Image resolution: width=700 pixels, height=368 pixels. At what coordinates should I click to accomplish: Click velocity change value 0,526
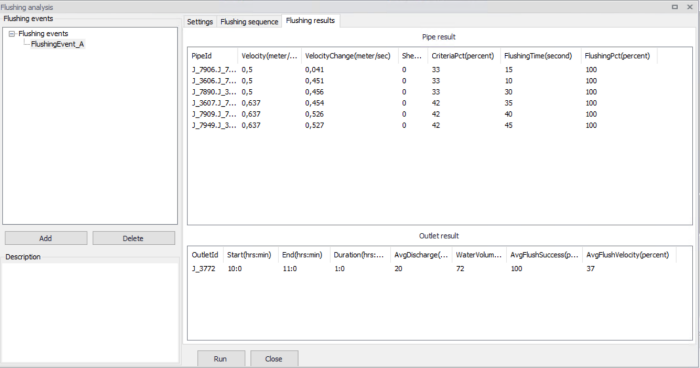pyautogui.click(x=314, y=114)
